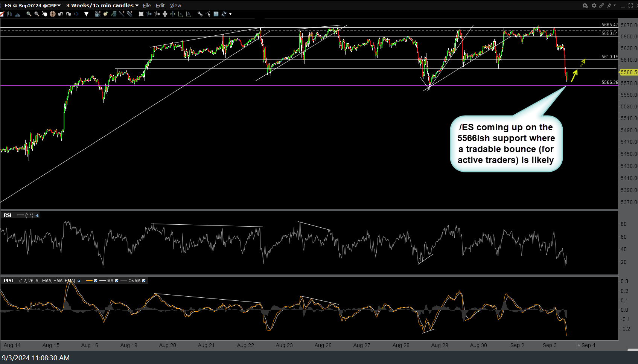The image size is (638, 364).
Task: Toggle the PPO MA line checkbox
Action: pos(117,281)
